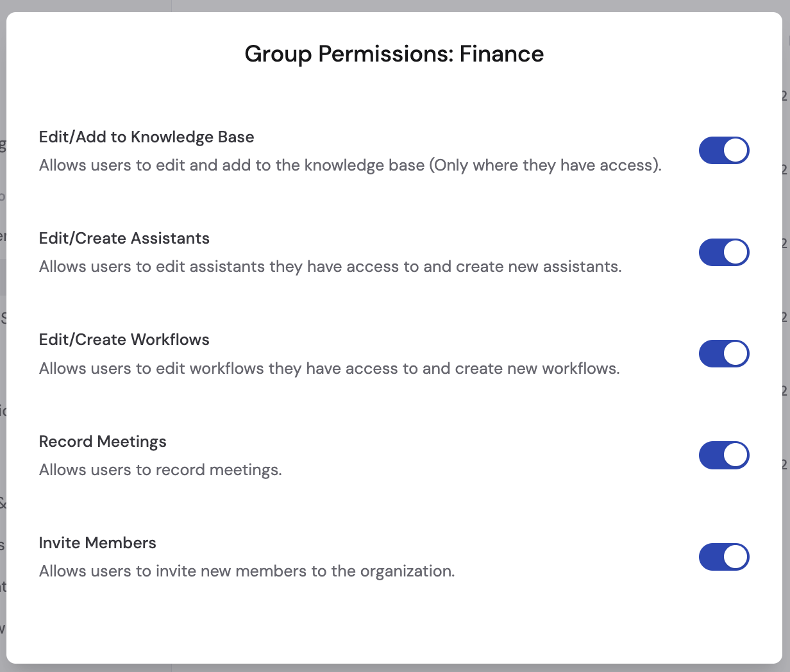790x672 pixels.
Task: Select the Invite Members permission label
Action: 97,542
